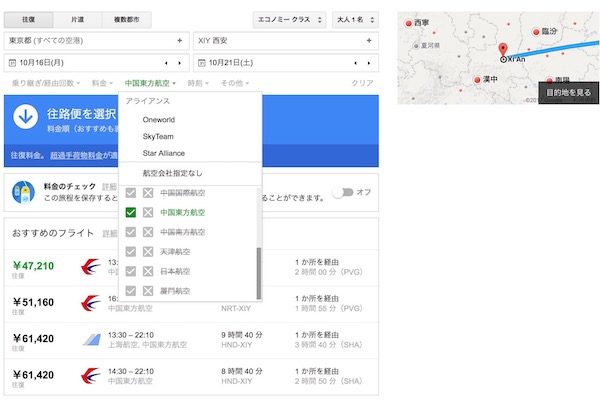Click the 目的地を見る button on map
Viewport: 600px width, 400px height.
tap(568, 93)
